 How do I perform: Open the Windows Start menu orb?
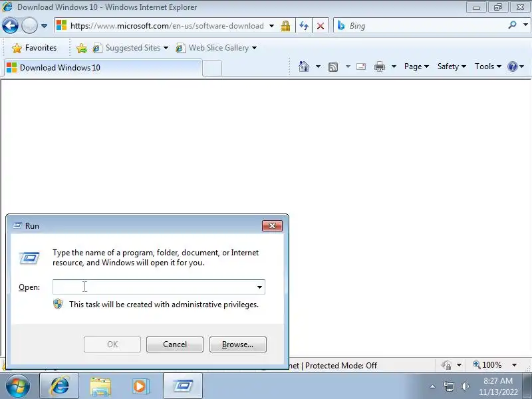coord(18,386)
